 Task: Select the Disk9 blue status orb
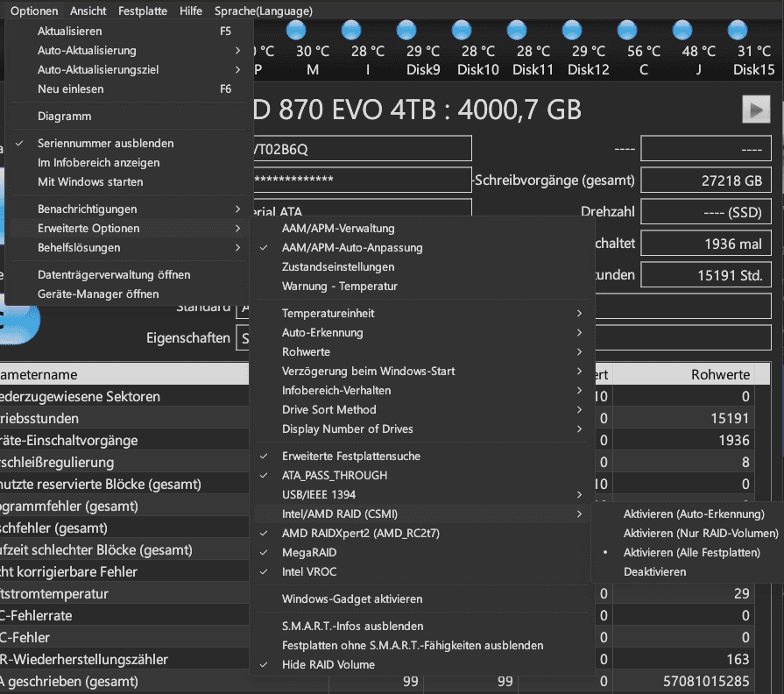(406, 30)
